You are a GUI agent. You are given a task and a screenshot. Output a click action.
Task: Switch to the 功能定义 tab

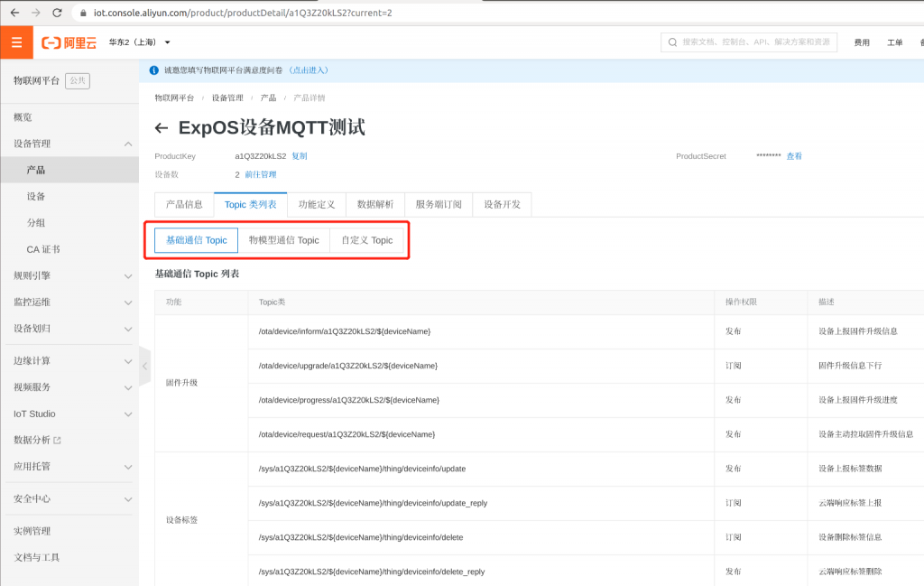pyautogui.click(x=317, y=205)
